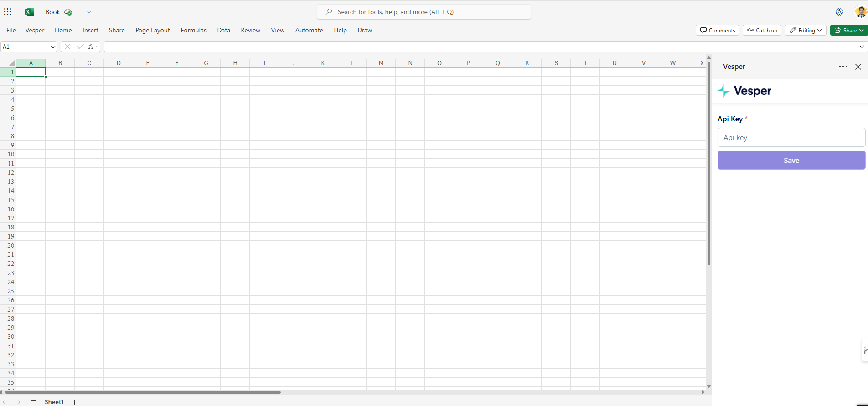This screenshot has height=406, width=868.
Task: Open the Data tab
Action: (x=223, y=30)
